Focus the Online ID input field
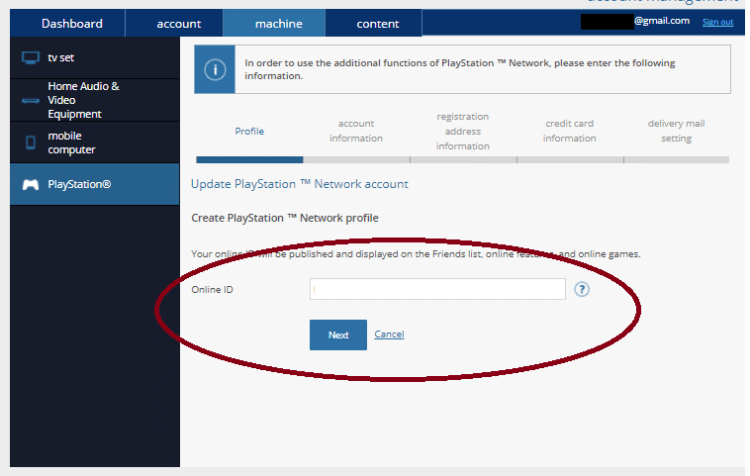This screenshot has width=750, height=476. click(x=438, y=289)
